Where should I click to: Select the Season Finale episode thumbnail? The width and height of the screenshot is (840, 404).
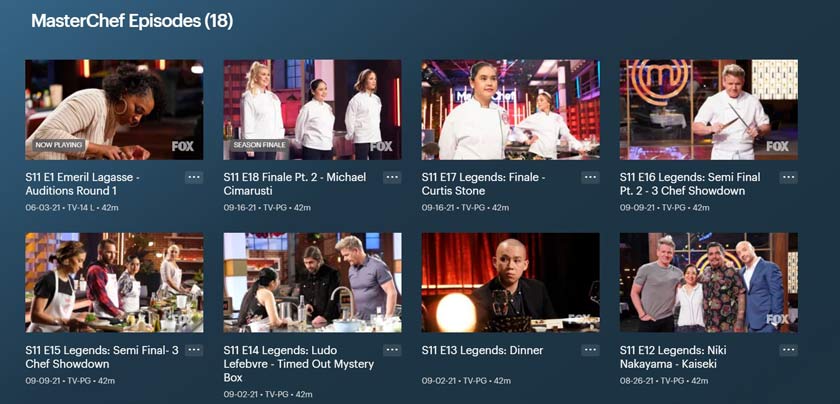tap(312, 109)
